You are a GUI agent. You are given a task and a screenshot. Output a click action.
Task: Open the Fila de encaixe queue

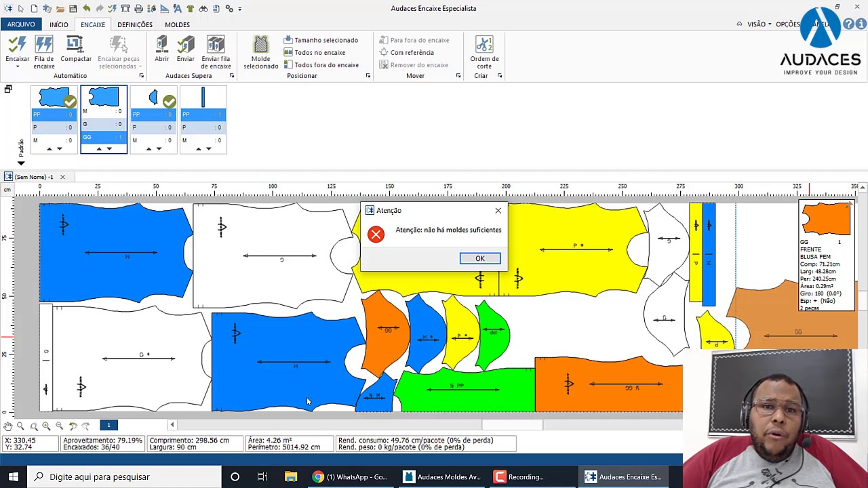click(x=44, y=53)
